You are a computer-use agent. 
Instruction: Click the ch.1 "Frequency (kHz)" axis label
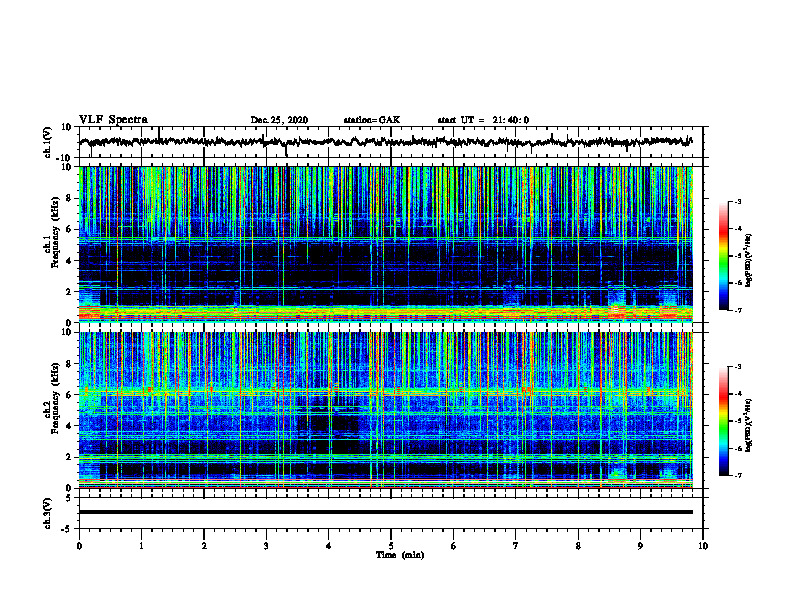coord(54,231)
